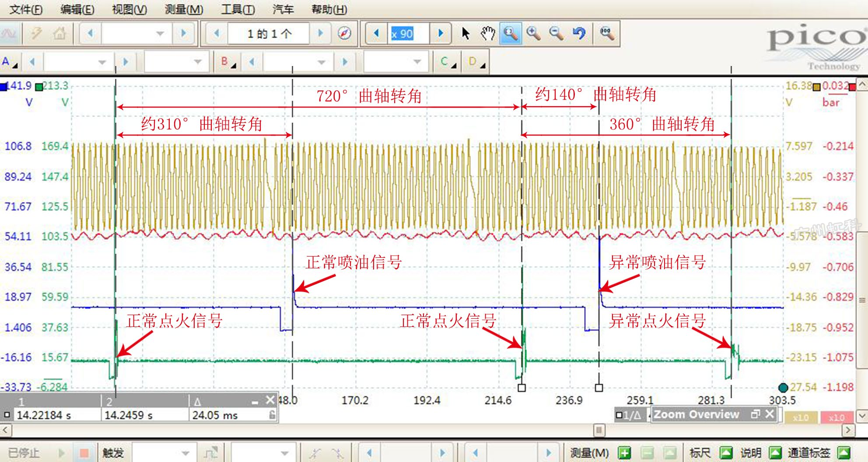Close the rulers measurement panel
Image resolution: width=868 pixels, height=462 pixels.
(x=270, y=400)
